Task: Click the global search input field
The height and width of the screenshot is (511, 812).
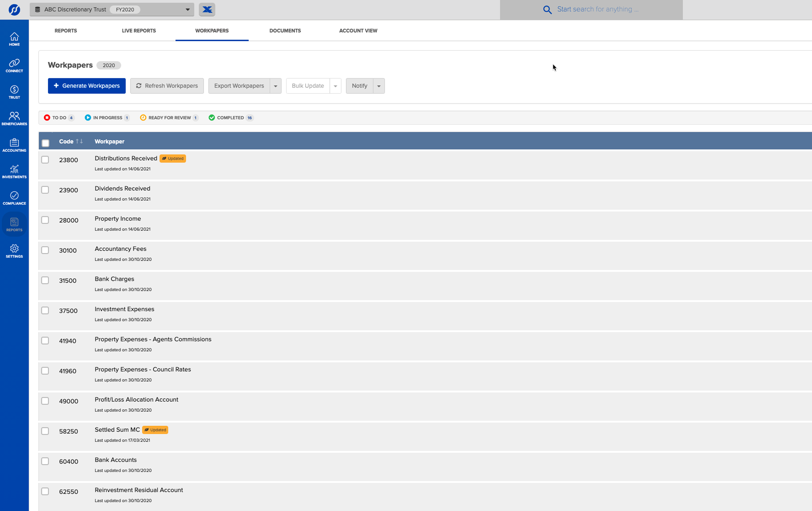Action: pyautogui.click(x=597, y=10)
